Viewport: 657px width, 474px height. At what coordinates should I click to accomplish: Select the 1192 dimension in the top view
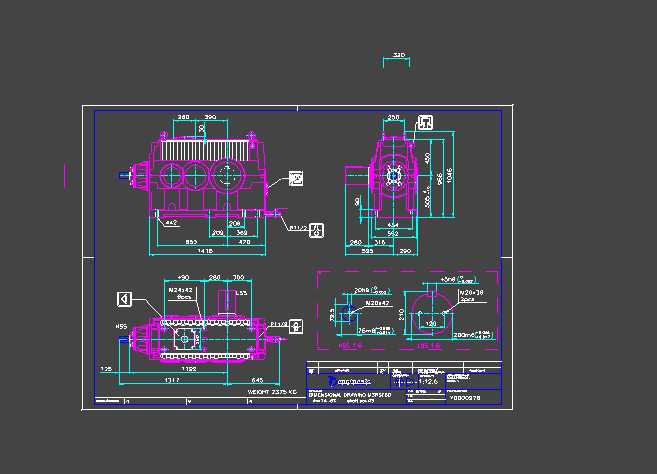189,369
